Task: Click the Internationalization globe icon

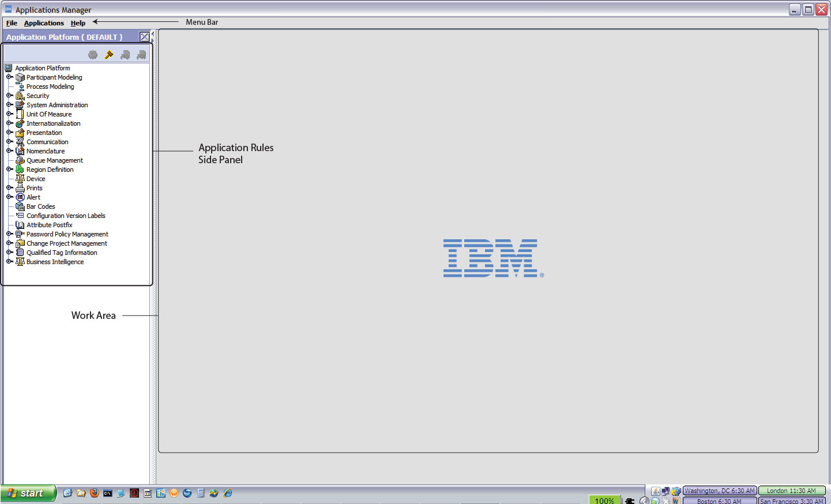Action: click(20, 123)
